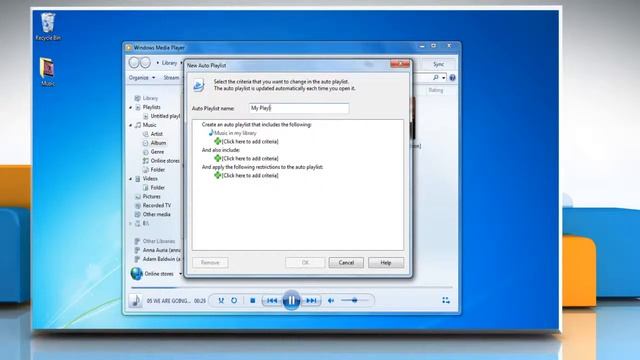
Task: Click the Auto Playlist name input field
Action: pyautogui.click(x=299, y=108)
